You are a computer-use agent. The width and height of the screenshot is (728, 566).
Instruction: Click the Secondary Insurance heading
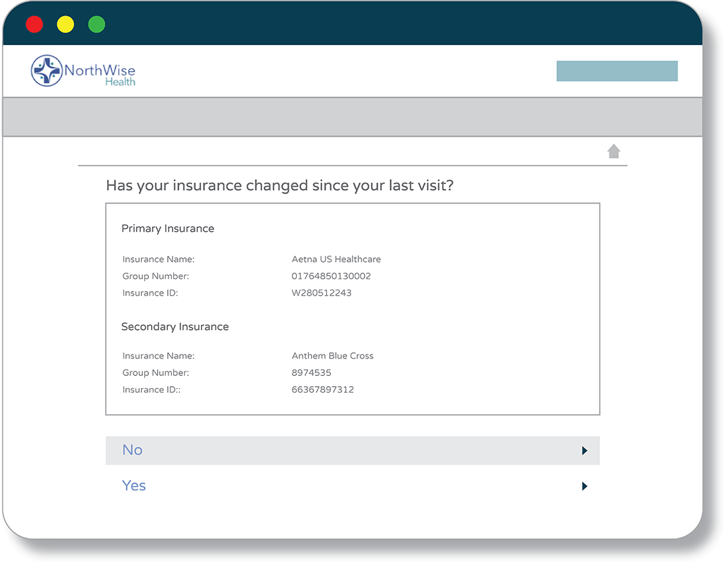[175, 327]
